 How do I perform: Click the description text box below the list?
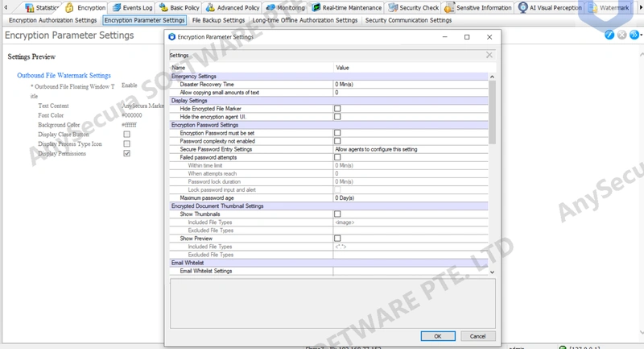[x=332, y=303]
